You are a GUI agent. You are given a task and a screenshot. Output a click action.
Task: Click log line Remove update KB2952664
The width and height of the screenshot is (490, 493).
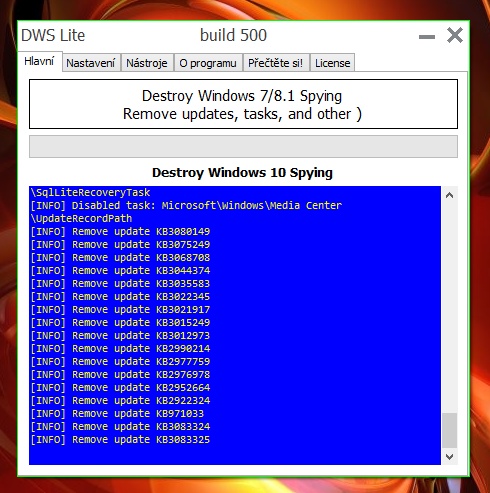[120, 388]
